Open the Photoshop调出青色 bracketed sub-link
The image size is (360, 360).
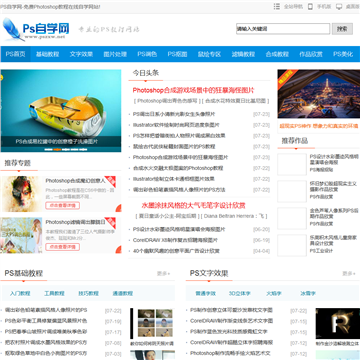coord(168,101)
